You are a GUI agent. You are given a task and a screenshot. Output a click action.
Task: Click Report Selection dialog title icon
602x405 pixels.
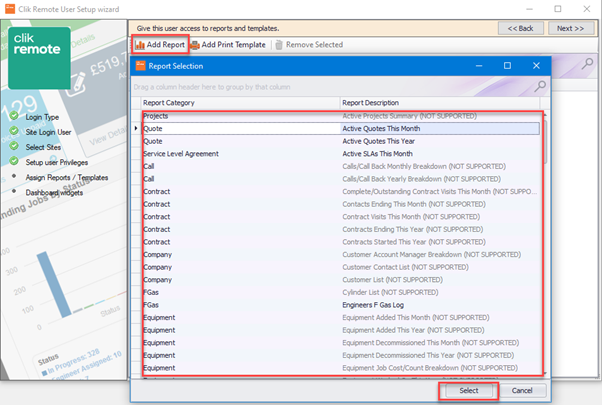pos(141,66)
